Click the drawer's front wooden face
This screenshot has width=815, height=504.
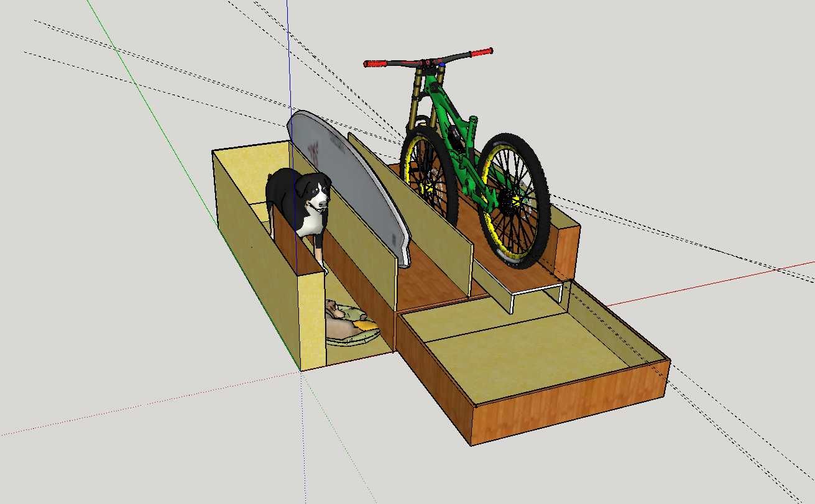(x=569, y=402)
